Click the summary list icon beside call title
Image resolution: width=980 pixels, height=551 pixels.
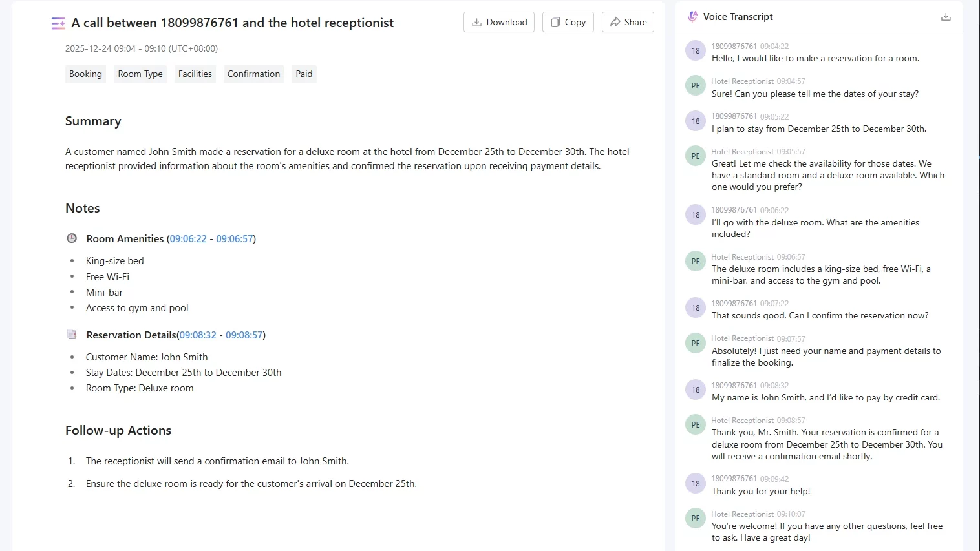[58, 23]
